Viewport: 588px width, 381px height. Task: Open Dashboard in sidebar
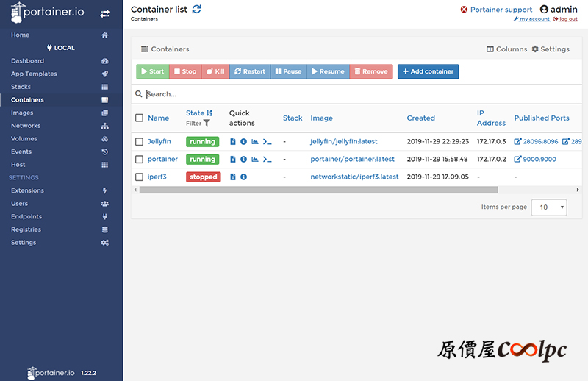pos(62,61)
